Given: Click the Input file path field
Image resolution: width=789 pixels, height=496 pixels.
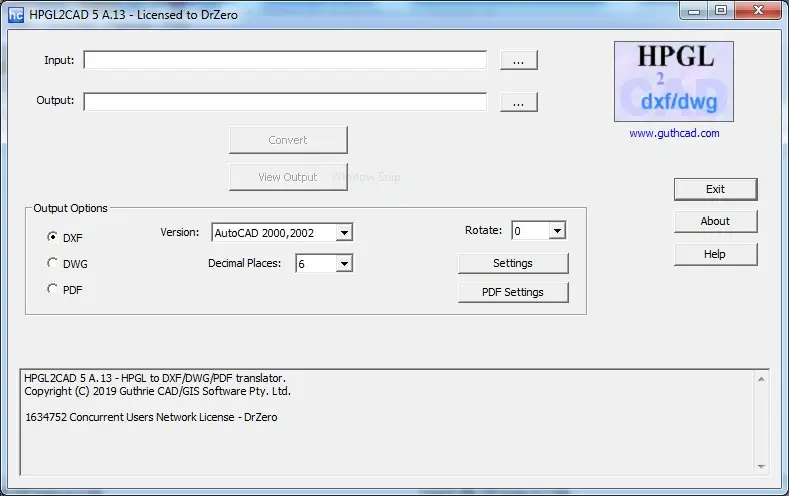Looking at the screenshot, I should (285, 60).
